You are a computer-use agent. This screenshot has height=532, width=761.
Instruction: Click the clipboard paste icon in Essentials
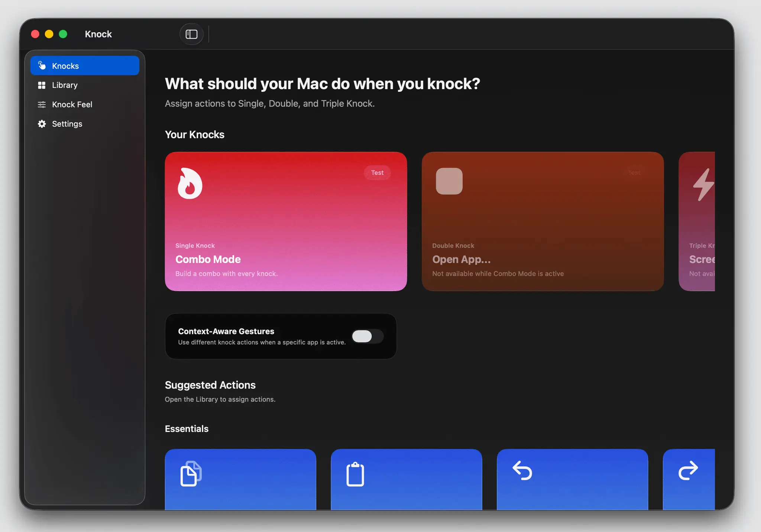pyautogui.click(x=355, y=474)
